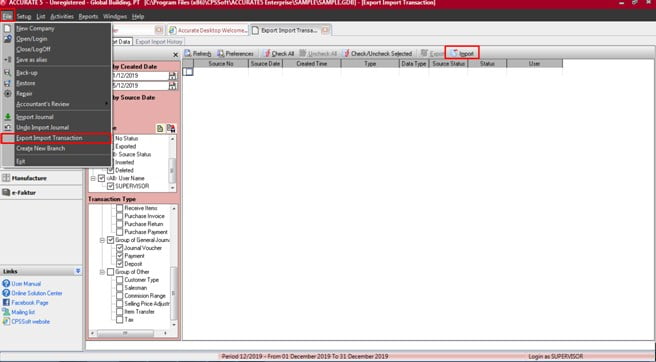Image resolution: width=656 pixels, height=362 pixels.
Task: Click the Check All icon
Action: 267,53
